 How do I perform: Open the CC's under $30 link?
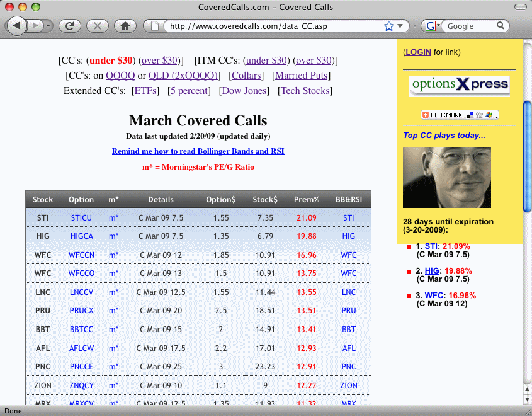point(111,61)
